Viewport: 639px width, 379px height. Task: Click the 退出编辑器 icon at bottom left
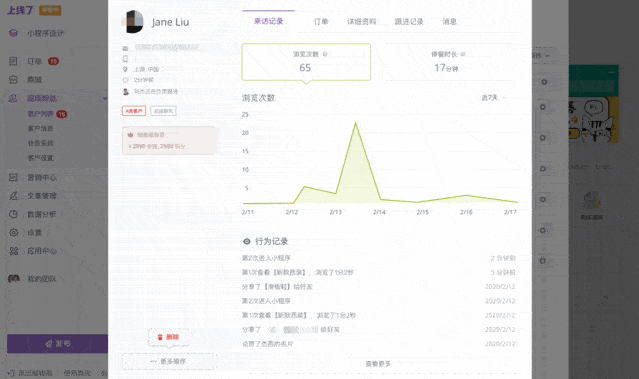pos(11,373)
